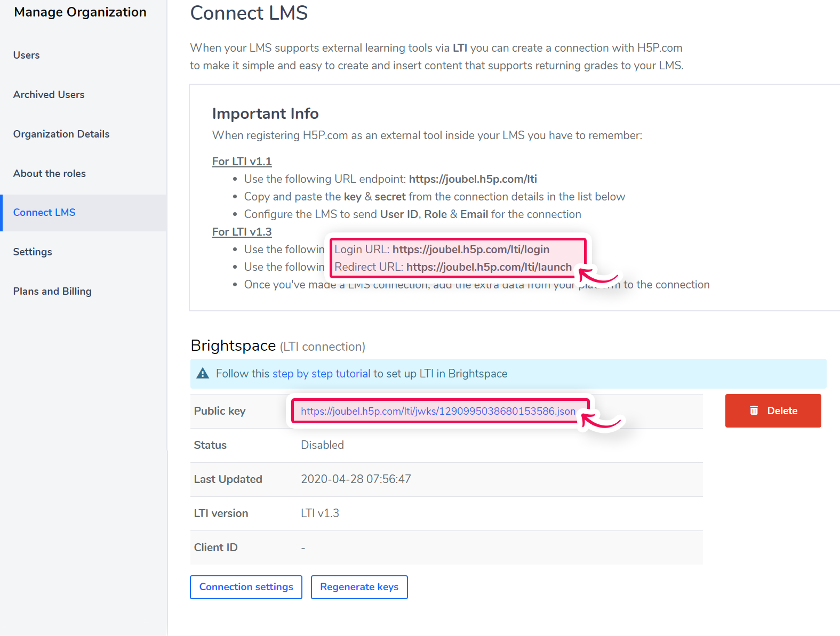Open Connection settings
The width and height of the screenshot is (840, 636).
246,587
